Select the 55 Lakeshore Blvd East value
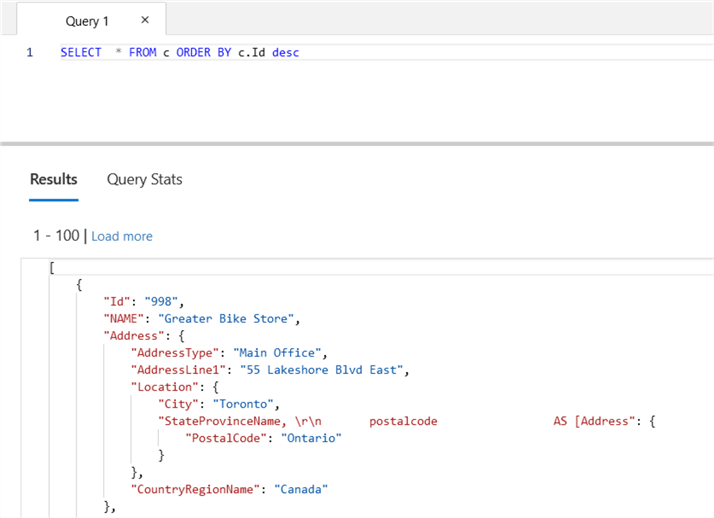Viewport: 714px width, 518px height. click(324, 370)
